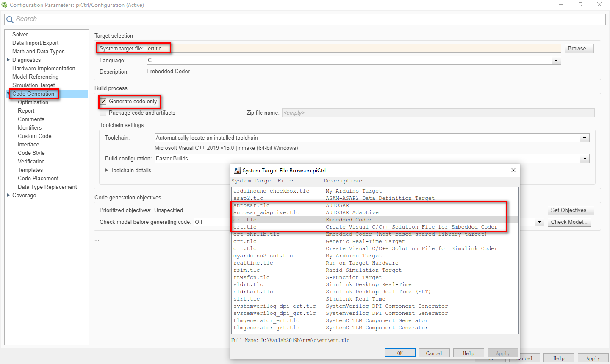Confirm target file selection with OK
The width and height of the screenshot is (610, 364).
(399, 353)
